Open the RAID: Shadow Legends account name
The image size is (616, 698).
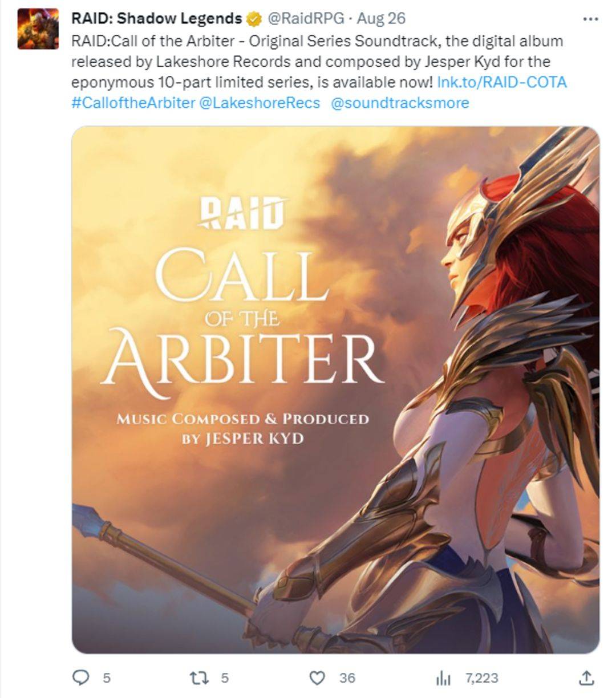pos(156,18)
